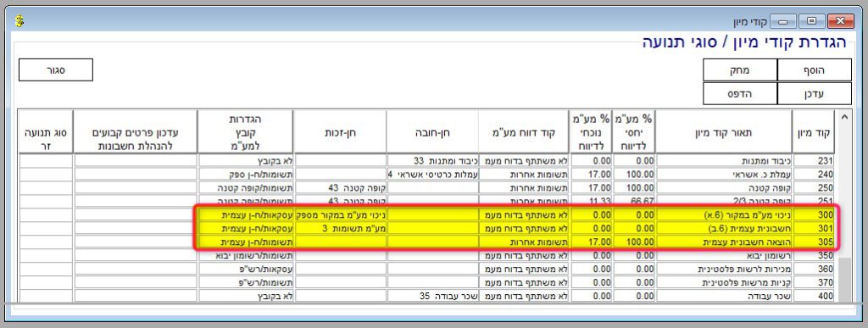Click relative VAT value 100.00 in row 305
Viewport: 868px width, 328px height.
[634, 242]
